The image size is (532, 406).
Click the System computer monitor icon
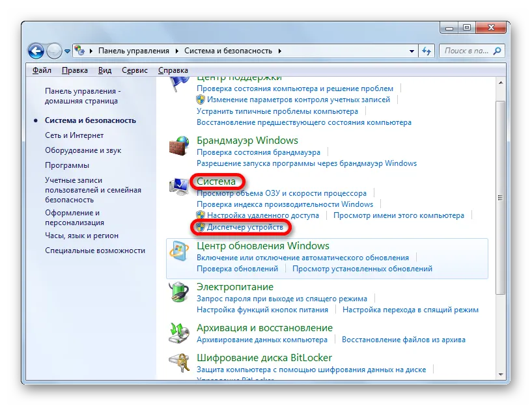tap(179, 187)
